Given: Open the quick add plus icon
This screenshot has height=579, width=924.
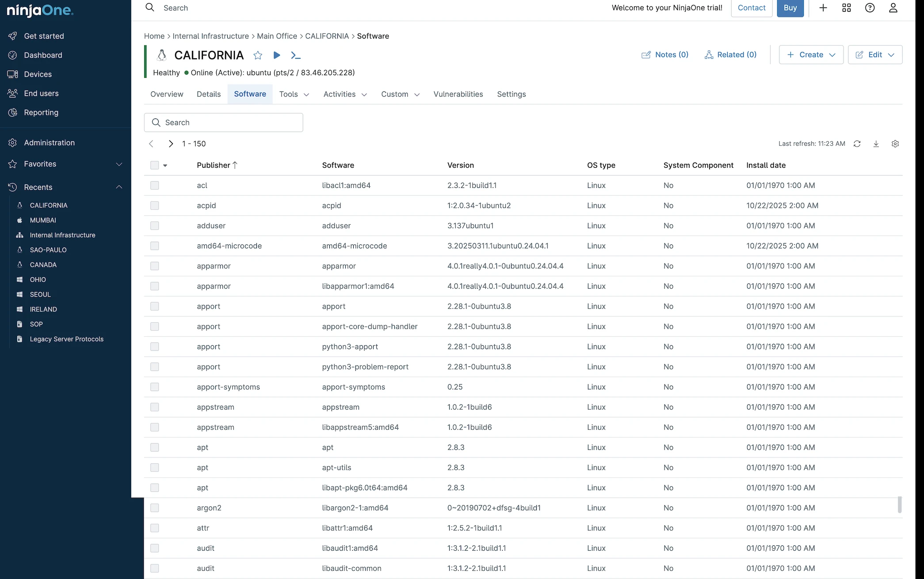Looking at the screenshot, I should (823, 8).
